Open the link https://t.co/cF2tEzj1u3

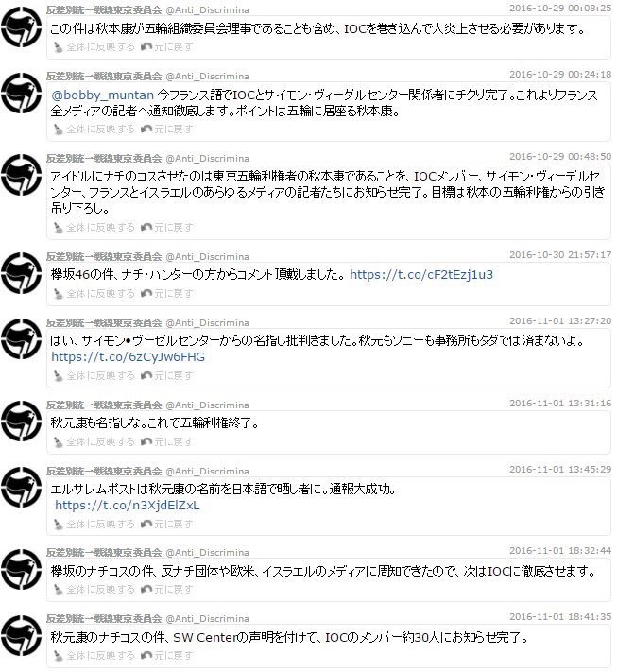(x=421, y=274)
